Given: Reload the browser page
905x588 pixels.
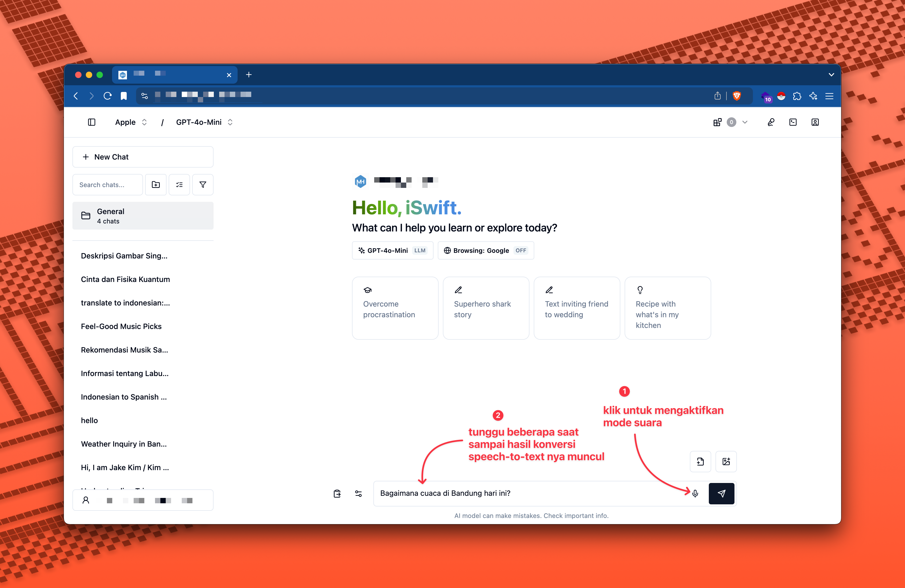Looking at the screenshot, I should click(x=108, y=96).
